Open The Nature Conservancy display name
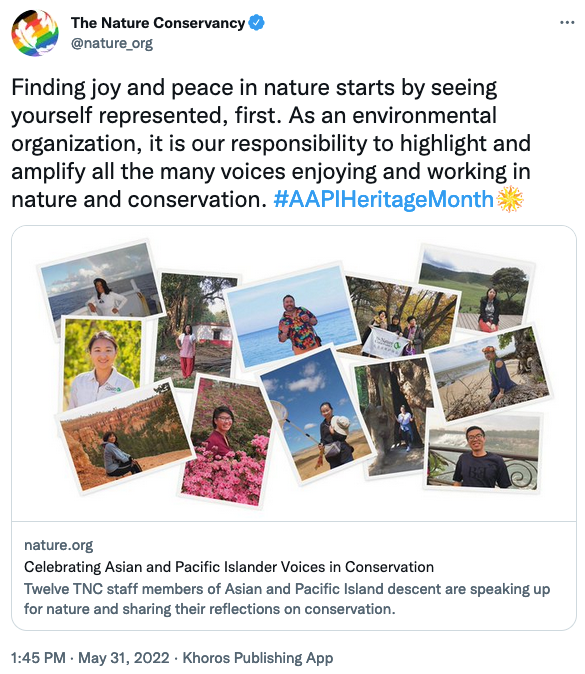The height and width of the screenshot is (674, 585). pyautogui.click(x=158, y=23)
